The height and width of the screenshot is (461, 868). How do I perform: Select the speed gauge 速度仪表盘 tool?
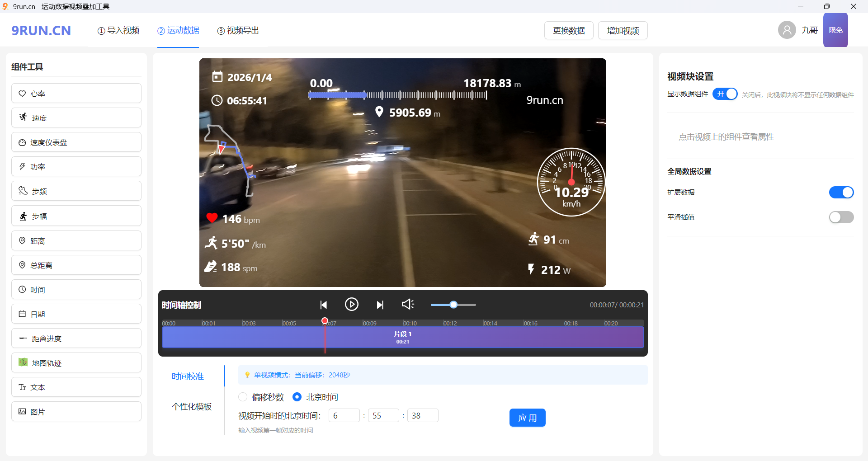[76, 142]
